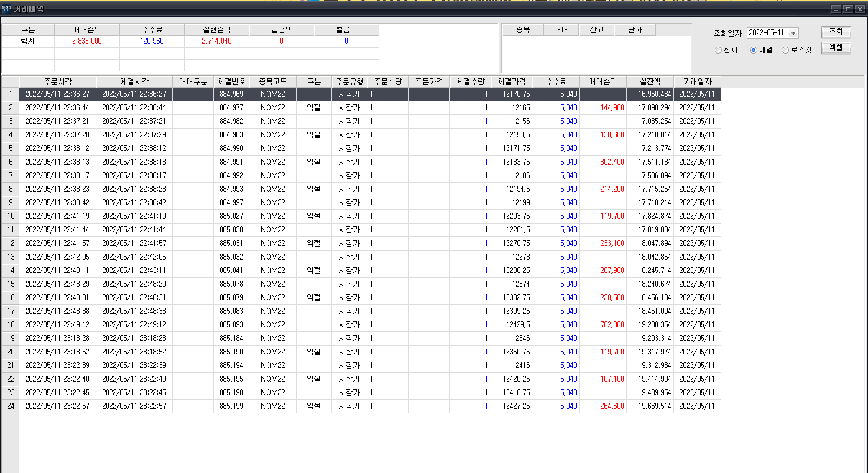The height and width of the screenshot is (473, 868).
Task: Click the 매매손익 column header in trade list
Action: click(603, 81)
